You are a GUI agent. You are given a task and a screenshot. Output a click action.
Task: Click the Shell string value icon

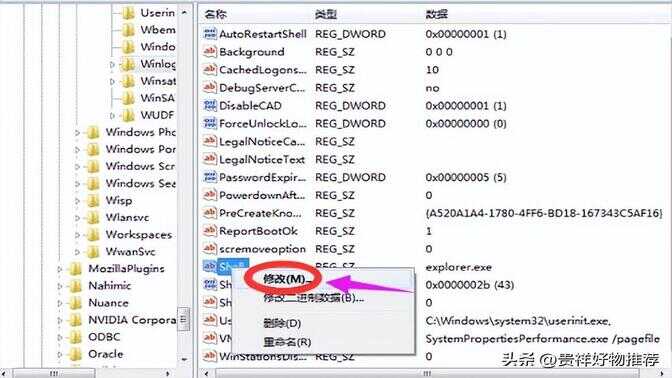click(x=210, y=267)
